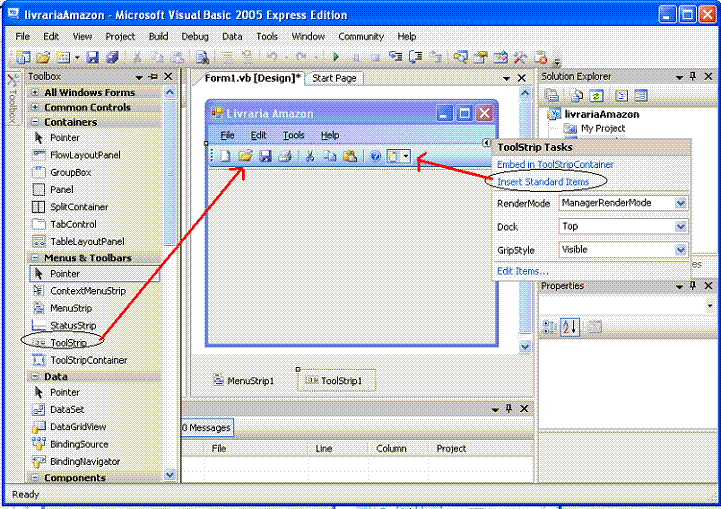Click the New document icon on form ToolStrip
The image size is (721, 509).
[225, 156]
